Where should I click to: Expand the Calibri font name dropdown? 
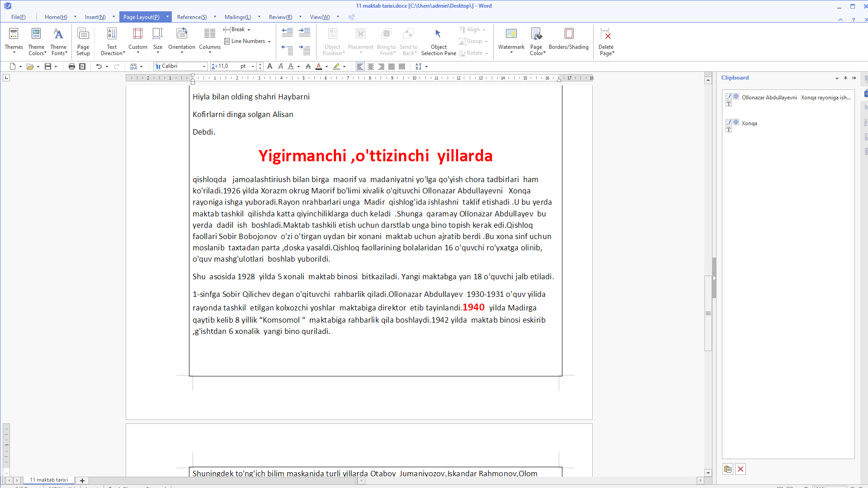click(x=204, y=66)
